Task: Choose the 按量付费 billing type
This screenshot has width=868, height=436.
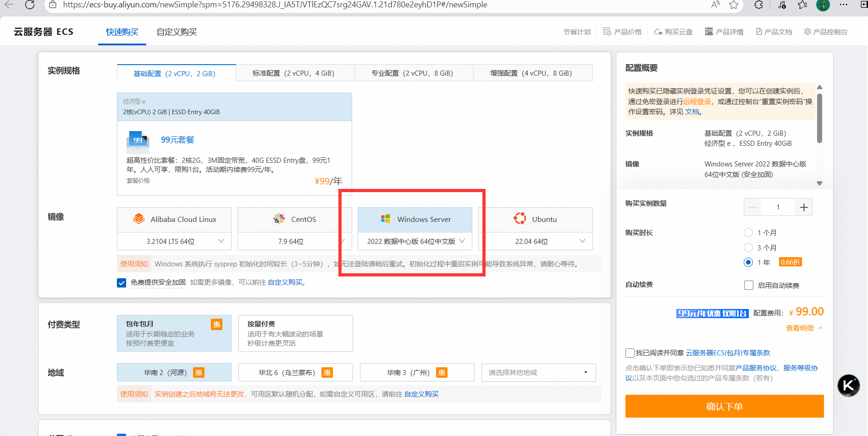Action: (x=296, y=333)
